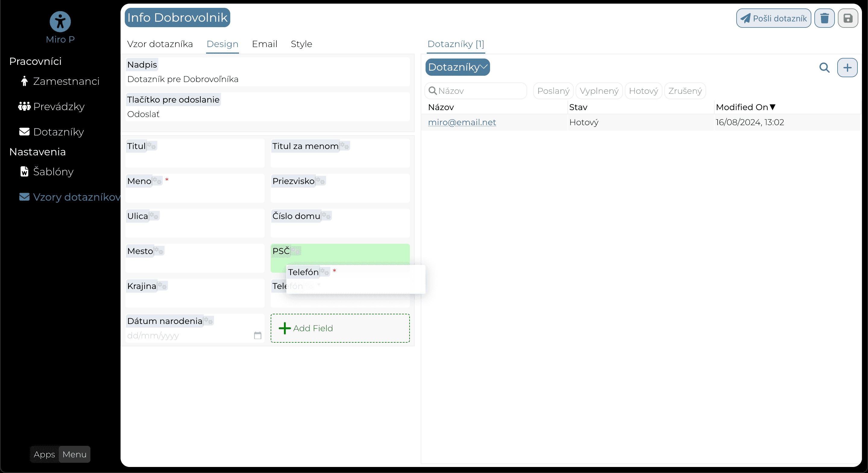Click the Odoslať button text field
Viewport: 868px width, 473px height.
click(x=267, y=115)
